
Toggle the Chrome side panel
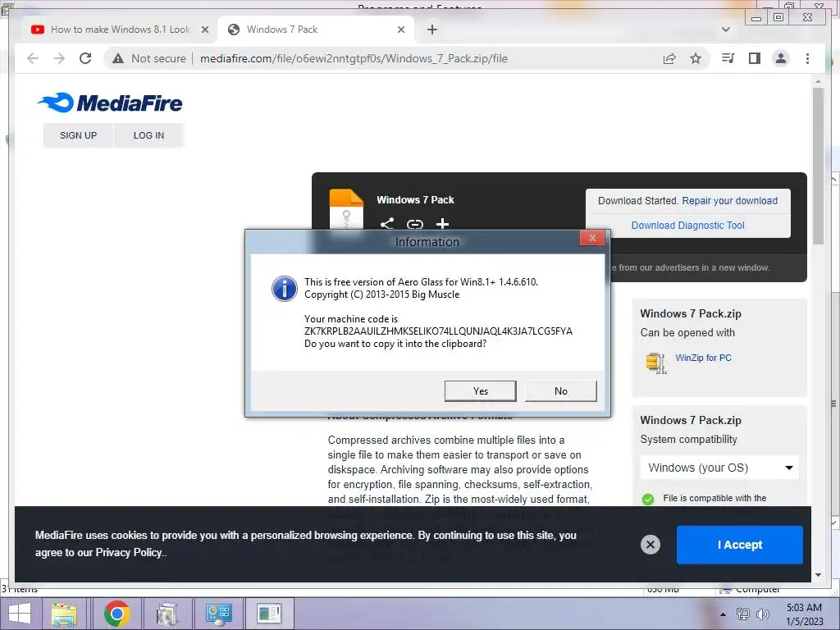tap(755, 58)
